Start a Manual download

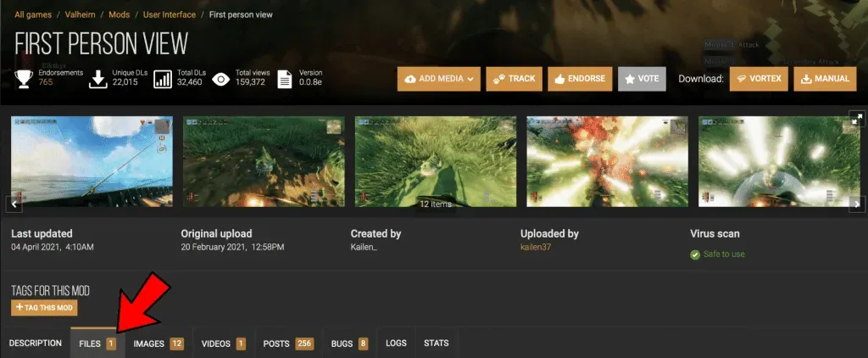(x=825, y=79)
